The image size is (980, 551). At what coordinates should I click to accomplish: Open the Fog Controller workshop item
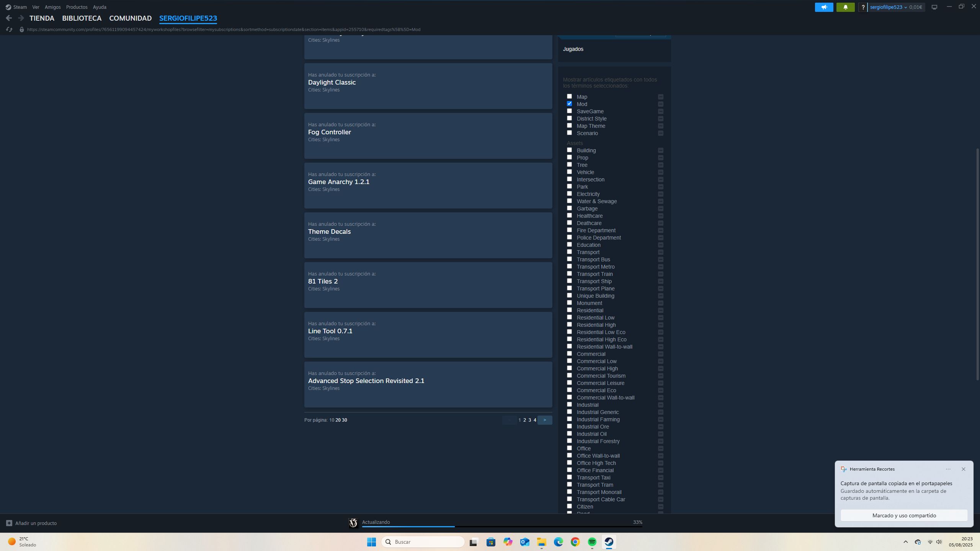(x=329, y=132)
